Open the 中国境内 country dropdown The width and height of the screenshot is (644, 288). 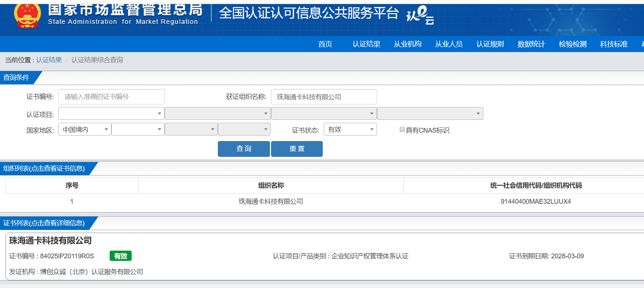pos(85,129)
